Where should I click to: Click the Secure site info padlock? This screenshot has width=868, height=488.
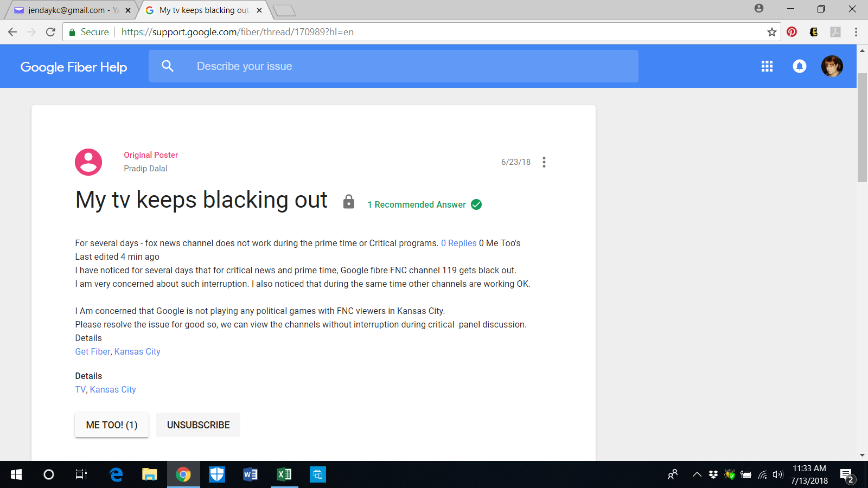pyautogui.click(x=72, y=32)
